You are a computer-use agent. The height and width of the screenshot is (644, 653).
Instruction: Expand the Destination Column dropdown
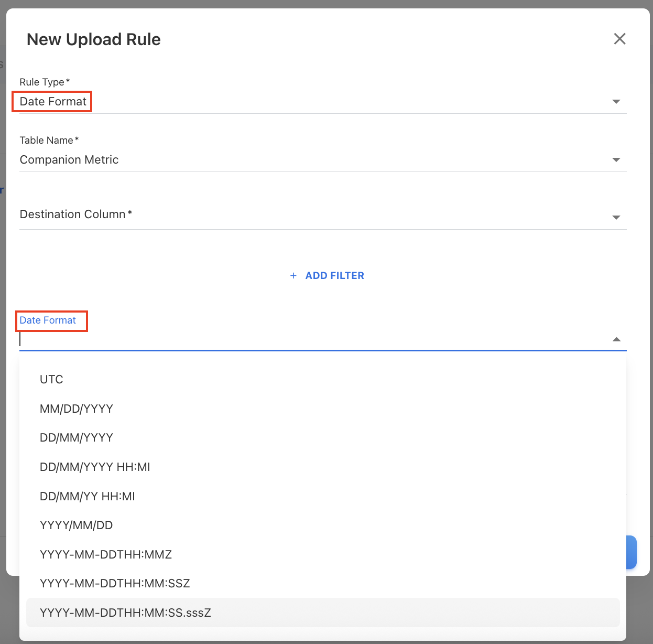617,217
